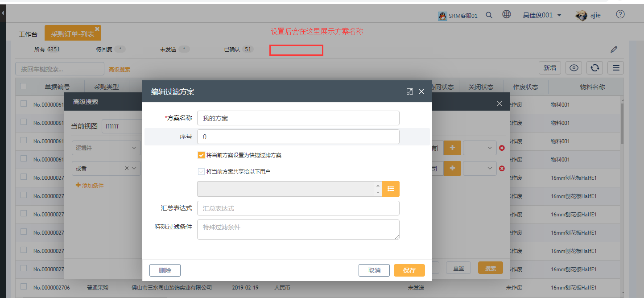
Task: Click the orange user list picker icon
Action: pos(391,189)
